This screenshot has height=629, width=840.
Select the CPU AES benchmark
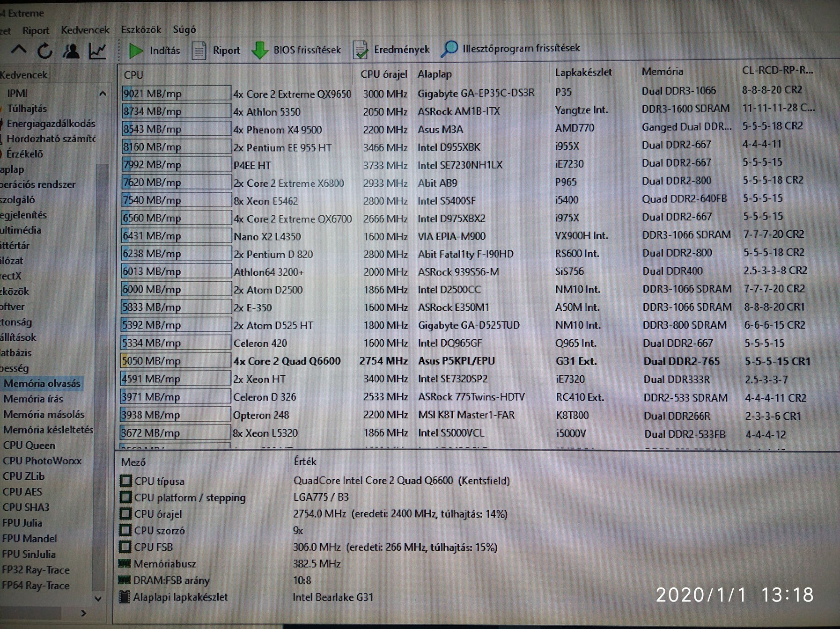point(22,491)
